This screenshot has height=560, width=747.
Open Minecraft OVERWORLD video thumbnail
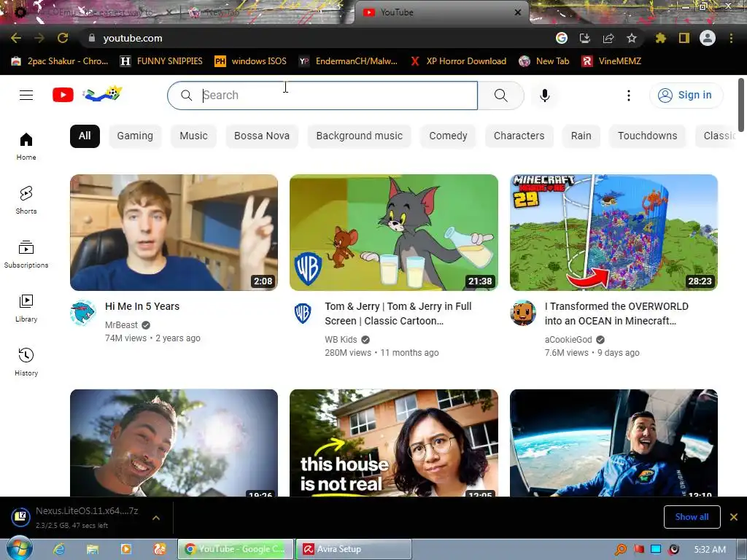[614, 233]
